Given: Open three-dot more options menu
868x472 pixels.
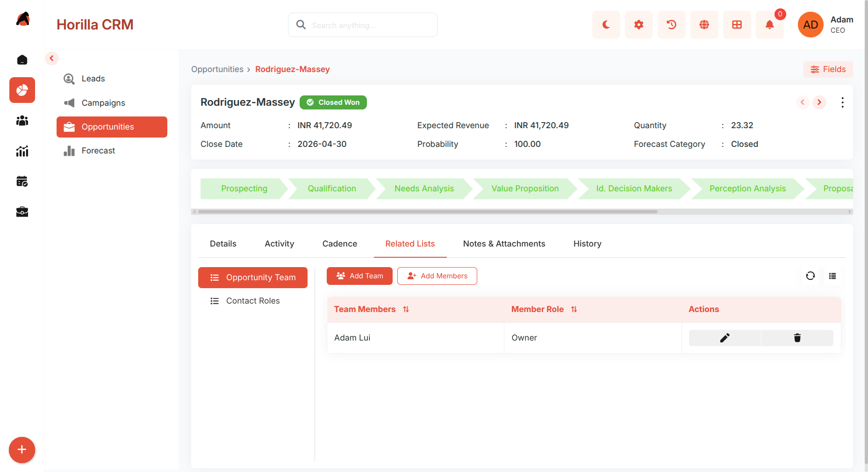Looking at the screenshot, I should [842, 102].
